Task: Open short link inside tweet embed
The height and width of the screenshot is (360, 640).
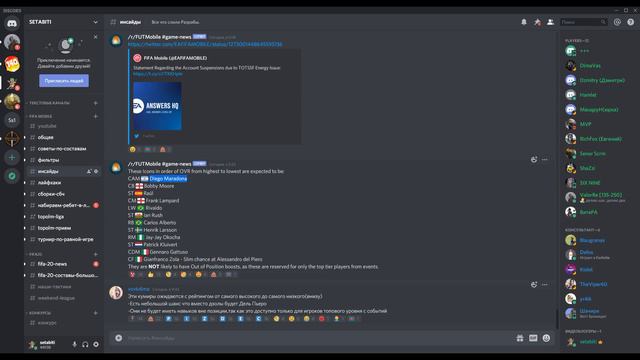Action: (158, 74)
